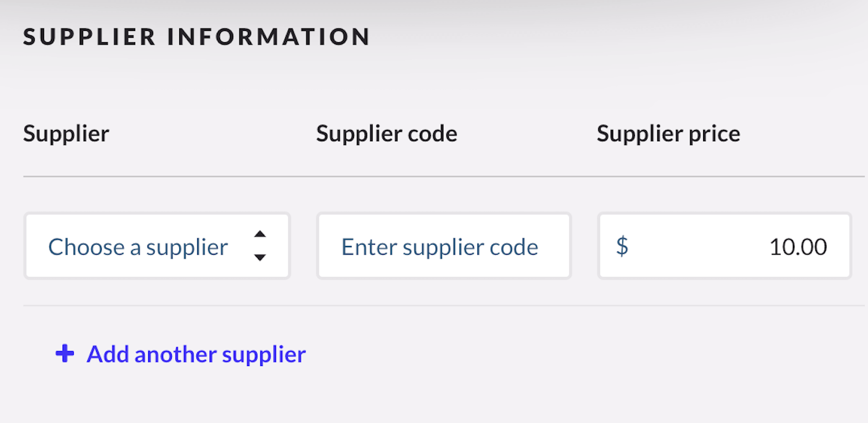Viewport: 868px width, 423px height.
Task: Select the 'Choose a supplier' placeholder text
Action: click(x=138, y=247)
